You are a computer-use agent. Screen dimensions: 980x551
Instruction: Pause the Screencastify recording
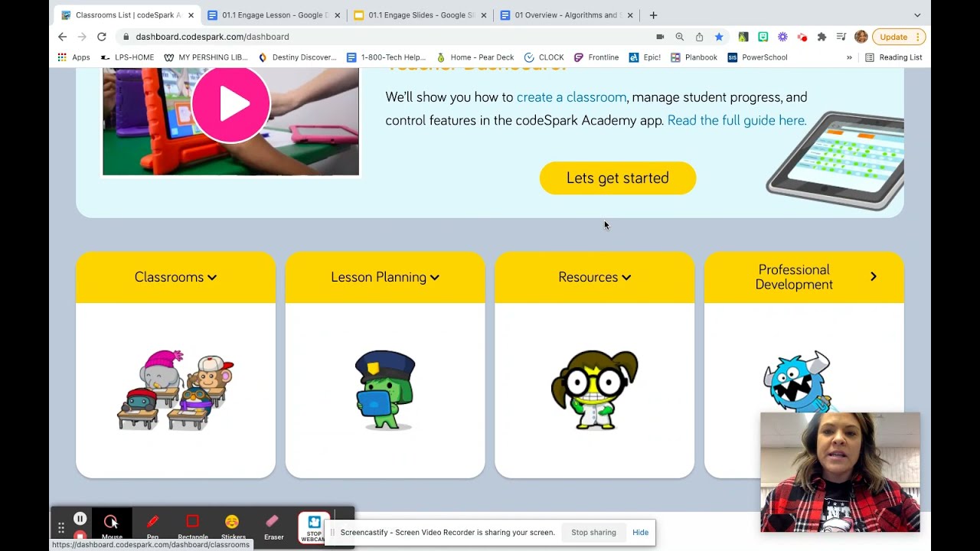[80, 518]
